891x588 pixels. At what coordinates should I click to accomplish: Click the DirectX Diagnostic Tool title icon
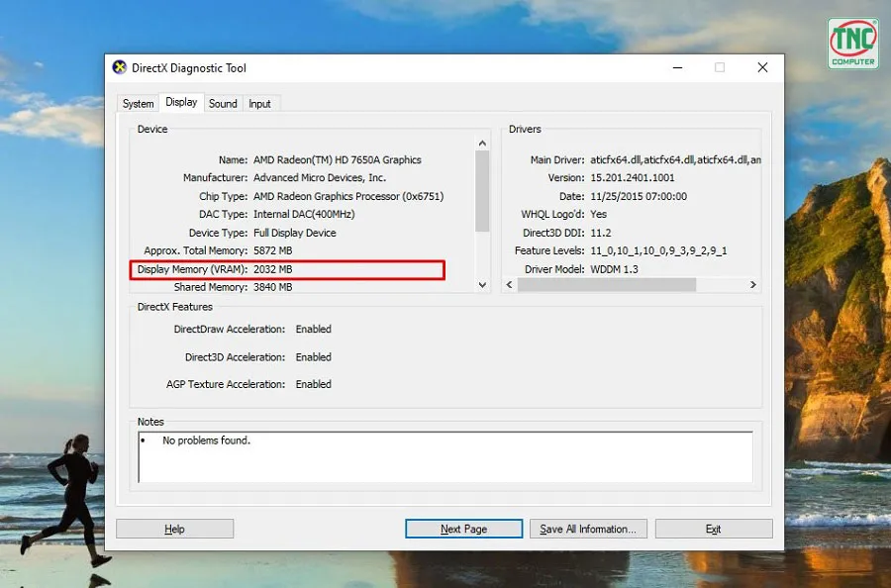(120, 67)
